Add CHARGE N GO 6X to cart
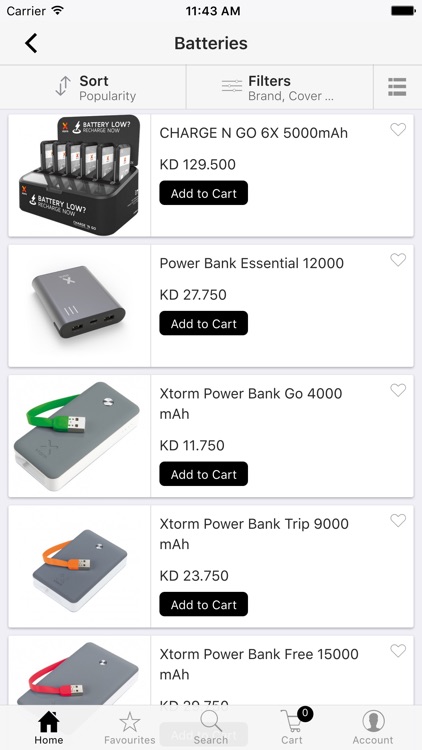Image resolution: width=422 pixels, height=750 pixels. [204, 193]
